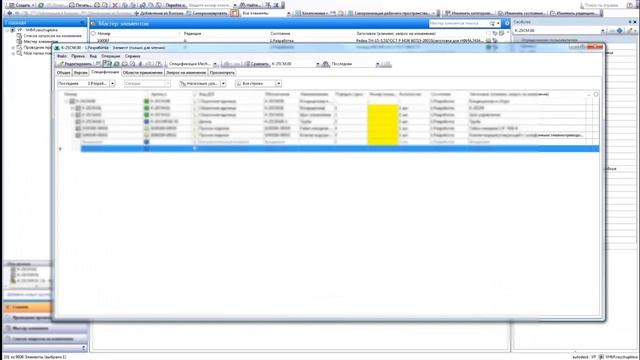
Task: Open the Файл menu in the element window
Action: point(62,56)
